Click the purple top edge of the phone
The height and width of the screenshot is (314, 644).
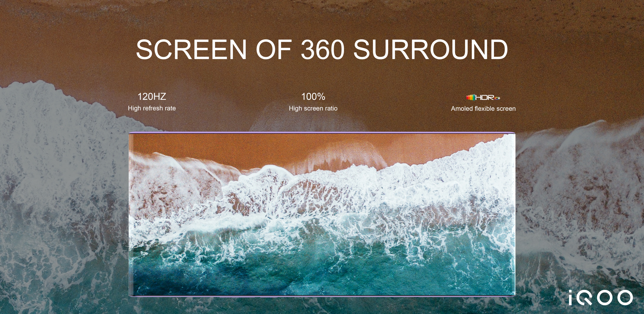pyautogui.click(x=322, y=133)
